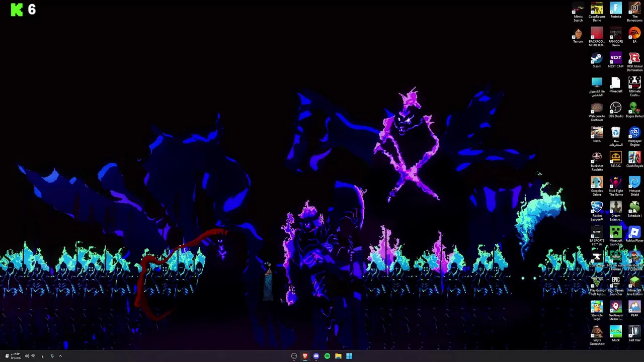
Task: Select the Dream Eaters desktop icon
Action: point(616,211)
